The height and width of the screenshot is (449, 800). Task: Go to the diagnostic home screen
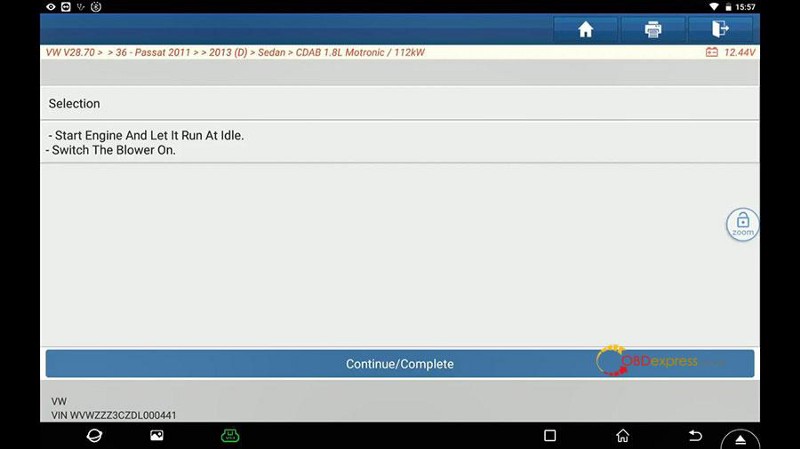pyautogui.click(x=585, y=29)
